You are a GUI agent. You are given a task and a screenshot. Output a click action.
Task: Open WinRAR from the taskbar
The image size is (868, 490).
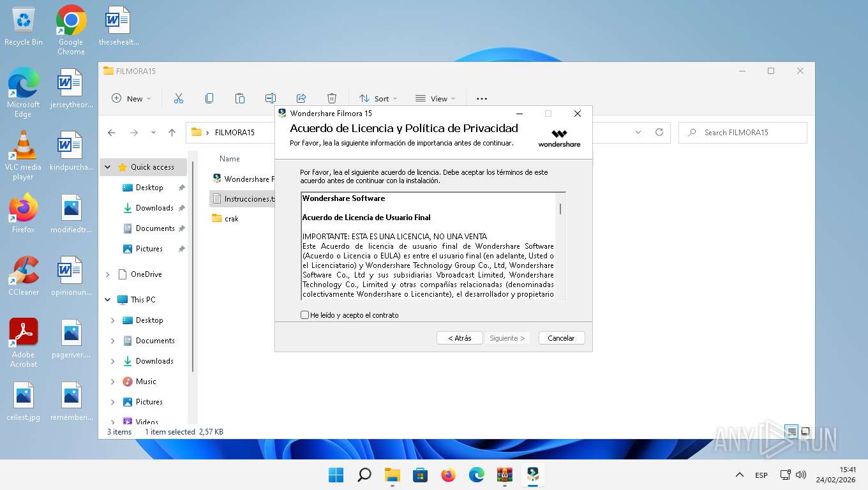pyautogui.click(x=504, y=475)
